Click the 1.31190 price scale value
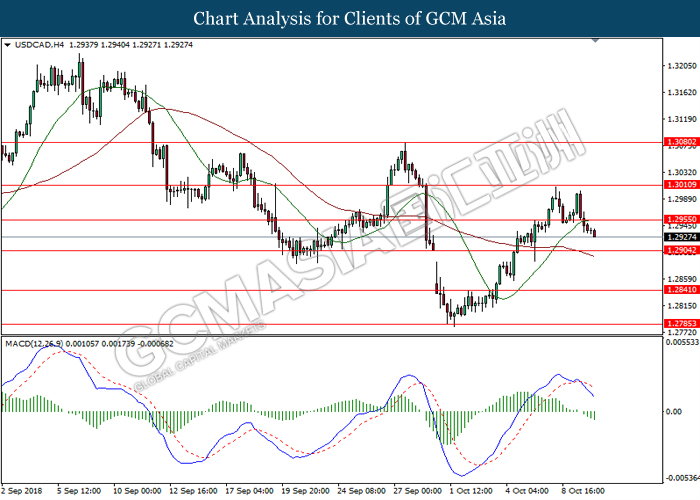The width and height of the screenshot is (700, 500). (682, 119)
